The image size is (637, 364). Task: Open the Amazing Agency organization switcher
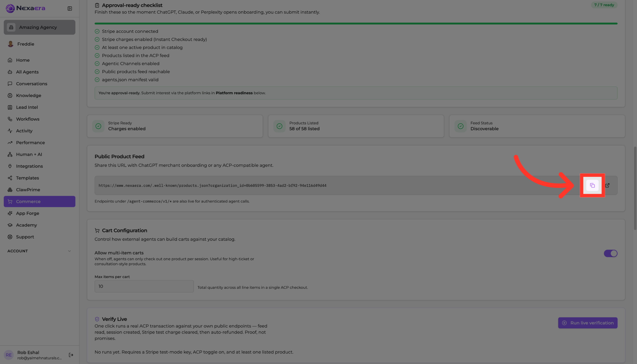(40, 27)
